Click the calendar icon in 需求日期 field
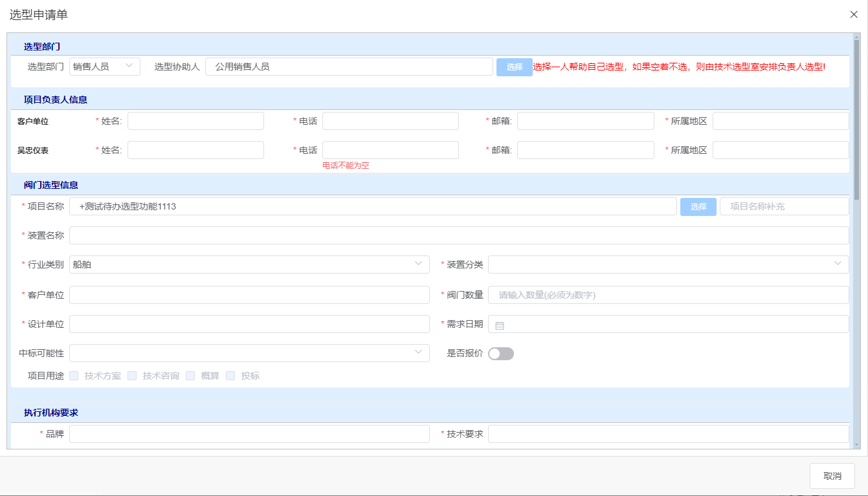This screenshot has width=868, height=496. (x=499, y=325)
